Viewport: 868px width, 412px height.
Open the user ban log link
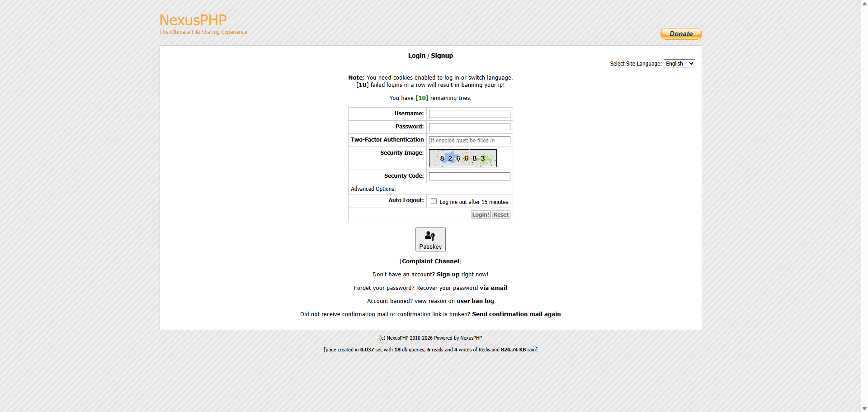pyautogui.click(x=475, y=301)
